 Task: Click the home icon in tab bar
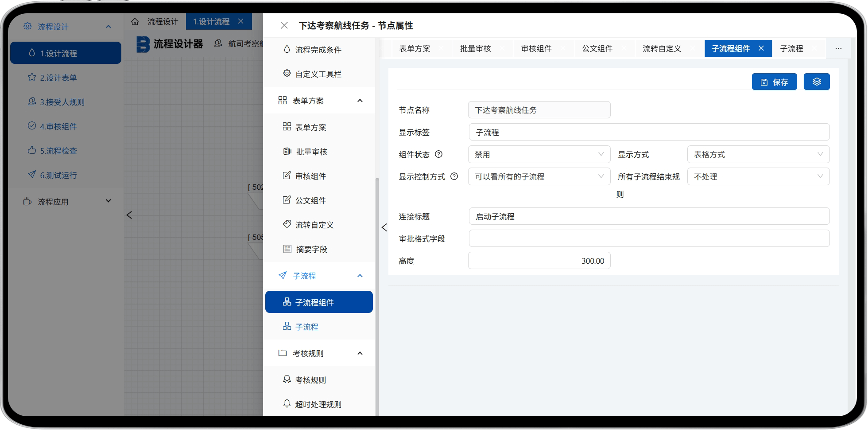click(x=135, y=21)
